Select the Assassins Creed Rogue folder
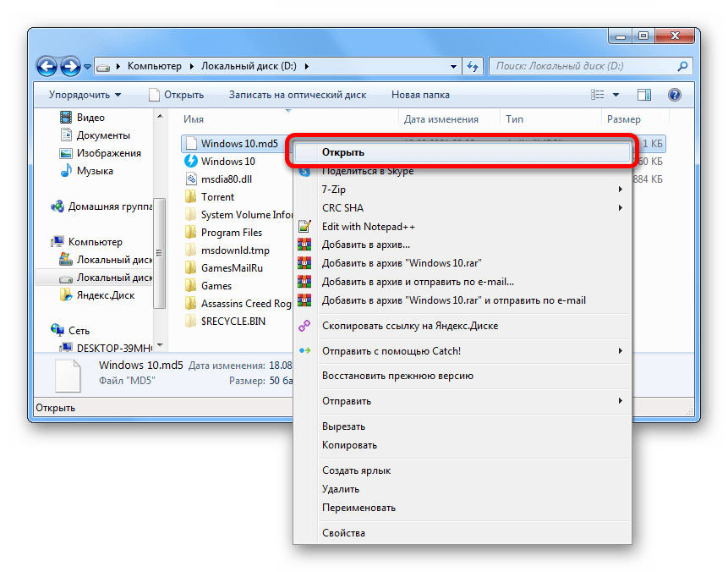728x572 pixels. pos(246,304)
